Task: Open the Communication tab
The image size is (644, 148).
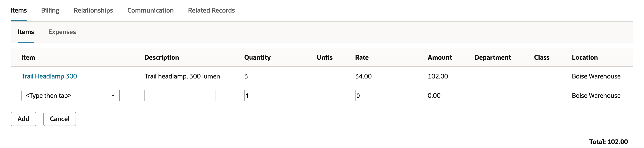Action: pyautogui.click(x=150, y=10)
